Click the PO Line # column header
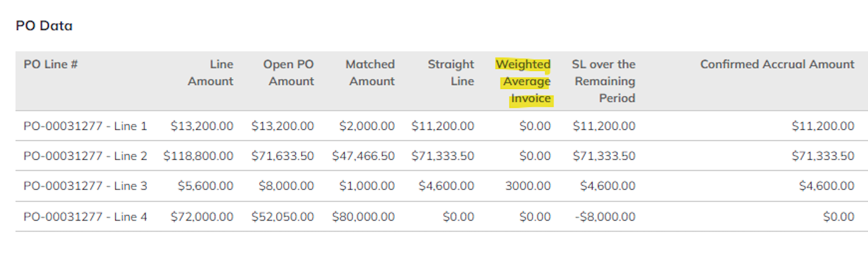The image size is (868, 271). (x=50, y=64)
